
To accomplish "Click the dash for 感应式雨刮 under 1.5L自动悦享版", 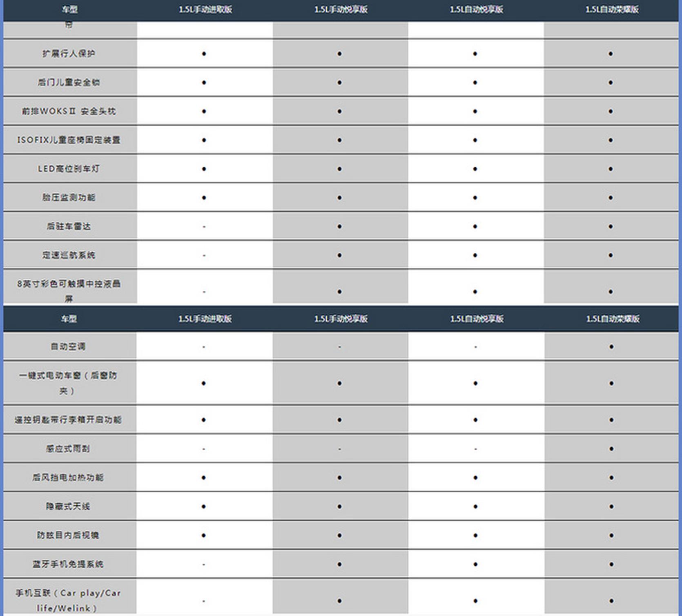I will pos(475,449).
